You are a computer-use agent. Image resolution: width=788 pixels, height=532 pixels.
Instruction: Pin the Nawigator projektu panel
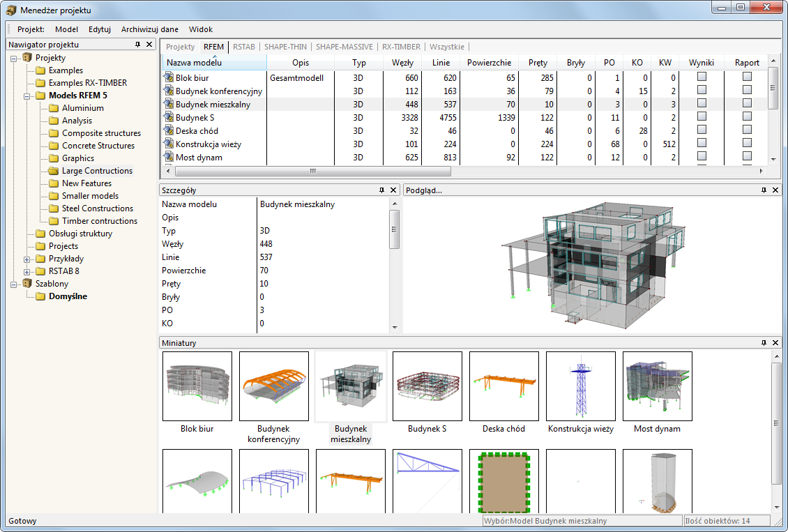(x=137, y=44)
